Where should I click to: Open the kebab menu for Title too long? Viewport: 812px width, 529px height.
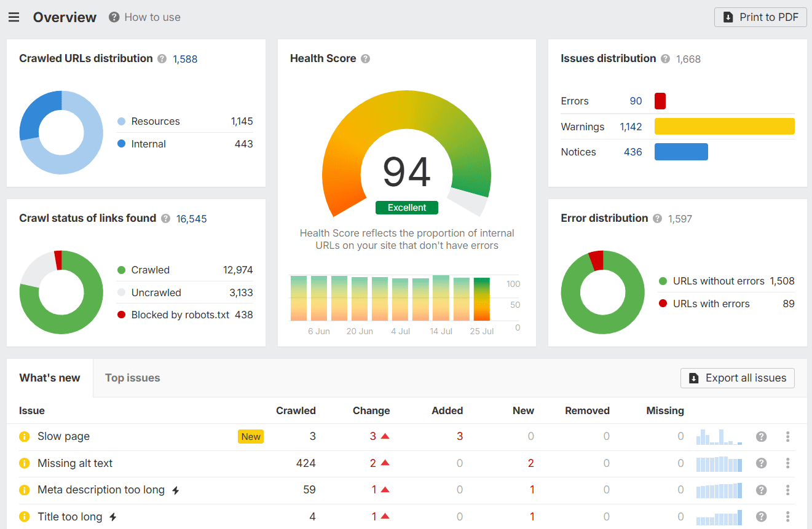pyautogui.click(x=787, y=517)
